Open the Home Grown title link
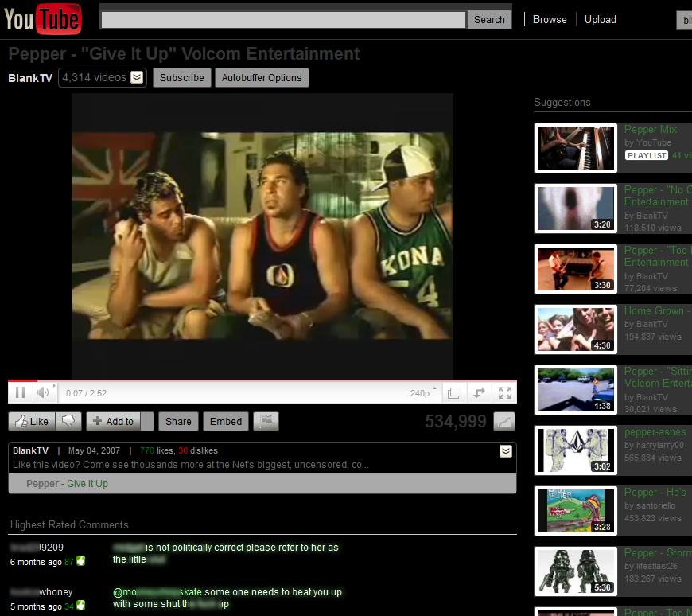 point(658,311)
